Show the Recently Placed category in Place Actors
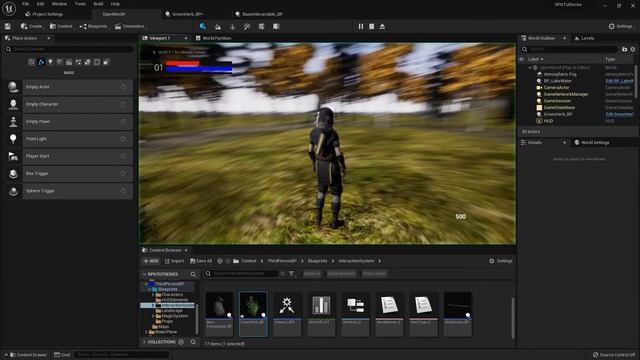This screenshot has height=360, width=640. (x=31, y=62)
